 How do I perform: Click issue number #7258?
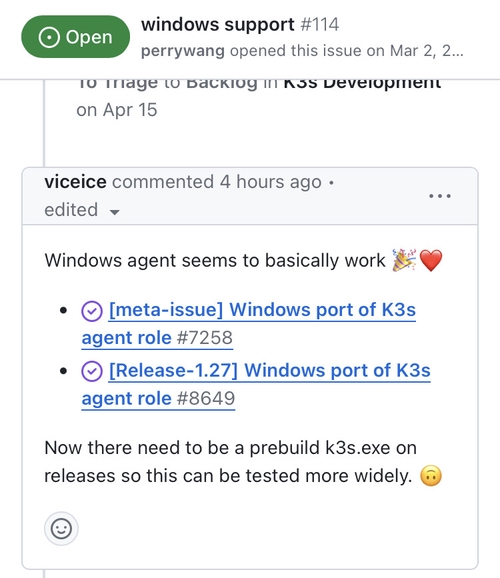[205, 338]
